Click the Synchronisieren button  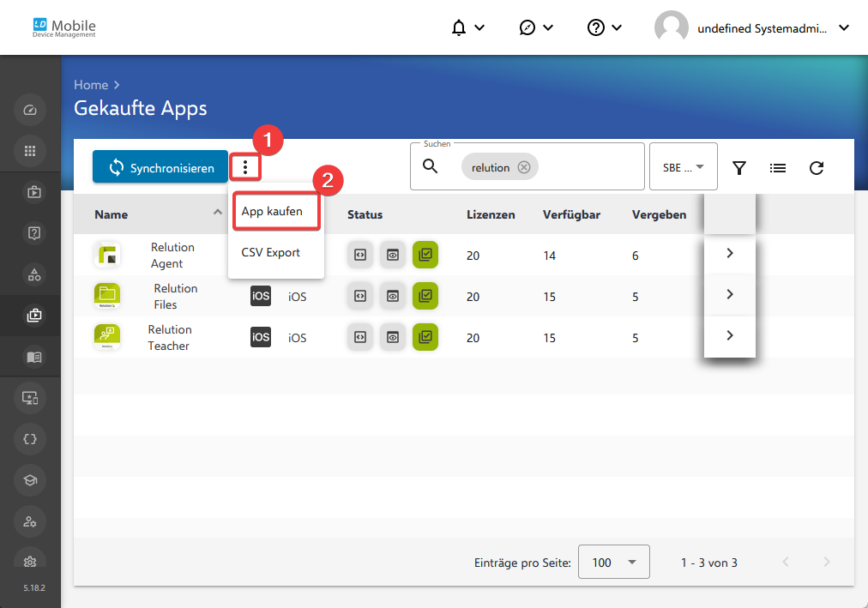160,166
